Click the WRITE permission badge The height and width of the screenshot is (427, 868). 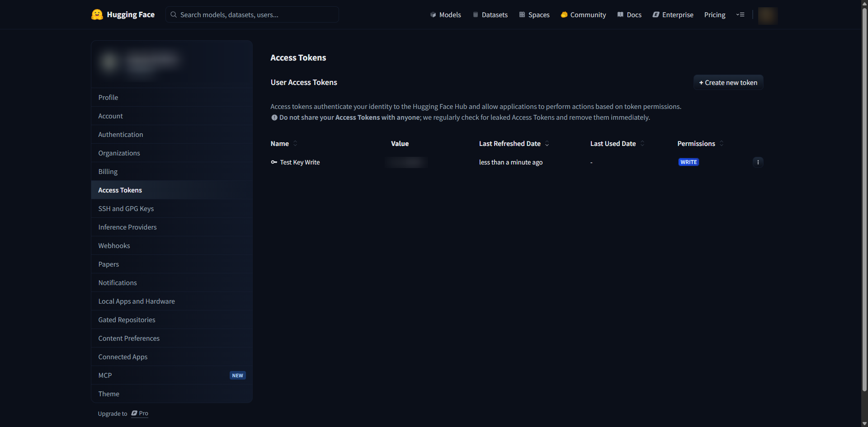[x=689, y=162]
